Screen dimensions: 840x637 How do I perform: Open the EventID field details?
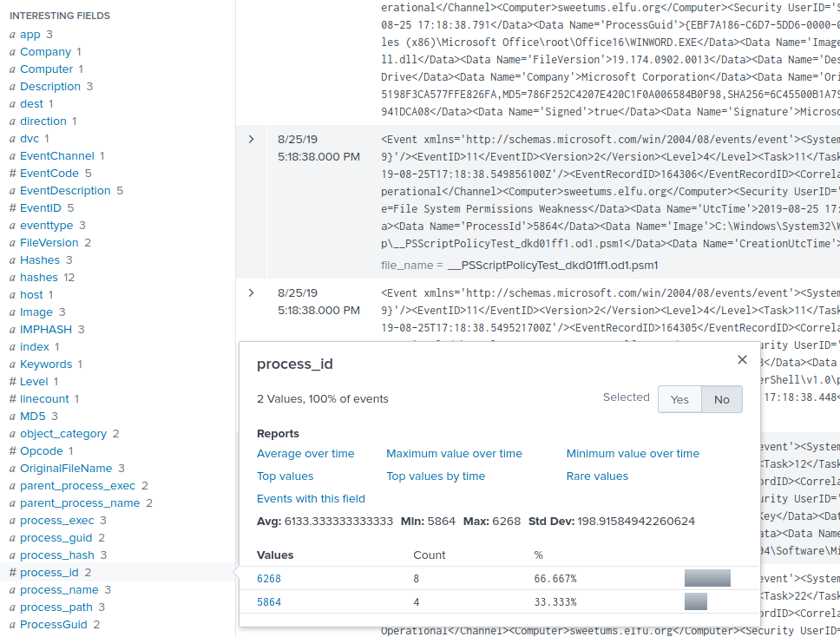(x=40, y=208)
